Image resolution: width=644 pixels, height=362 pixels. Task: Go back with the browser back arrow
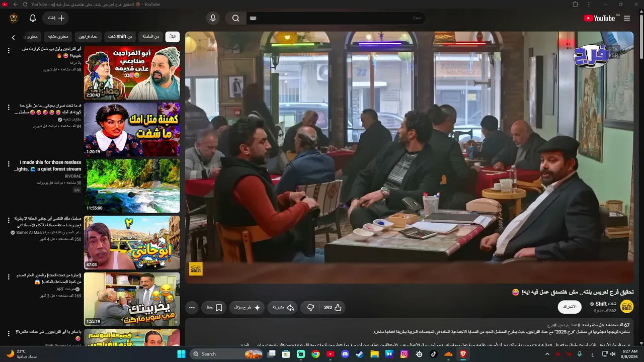point(16,5)
